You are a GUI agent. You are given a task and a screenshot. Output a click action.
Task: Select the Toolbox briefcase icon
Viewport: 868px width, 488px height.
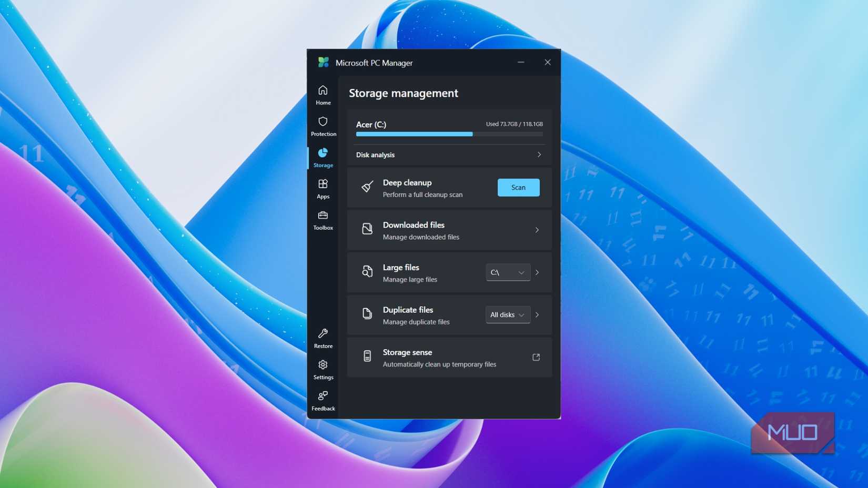tap(322, 216)
